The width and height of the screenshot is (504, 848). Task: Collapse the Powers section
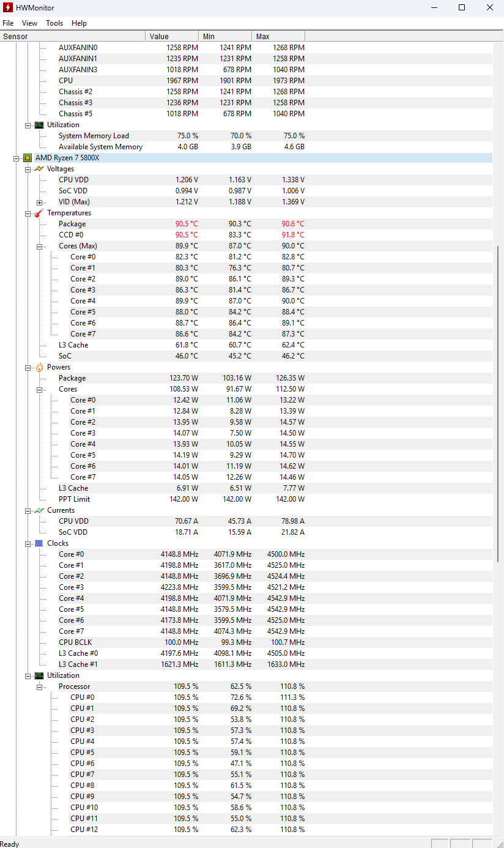click(28, 367)
